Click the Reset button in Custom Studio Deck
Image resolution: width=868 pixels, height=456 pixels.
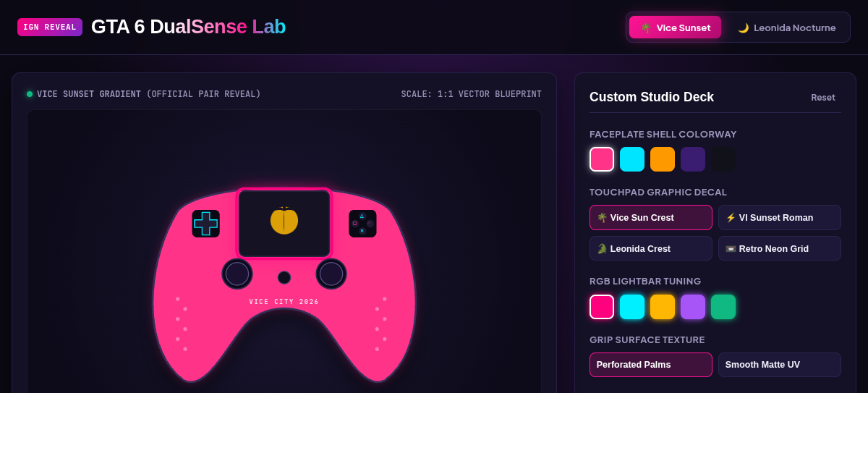pos(823,98)
